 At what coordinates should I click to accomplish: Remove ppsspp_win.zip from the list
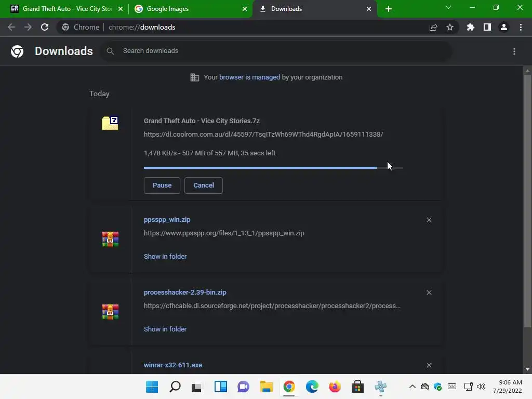pos(429,220)
